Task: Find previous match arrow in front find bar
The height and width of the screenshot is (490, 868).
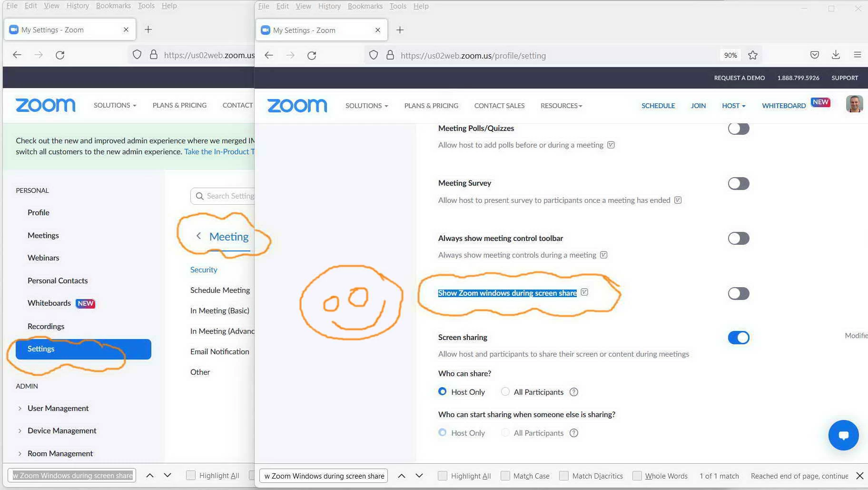Action: [x=402, y=476]
